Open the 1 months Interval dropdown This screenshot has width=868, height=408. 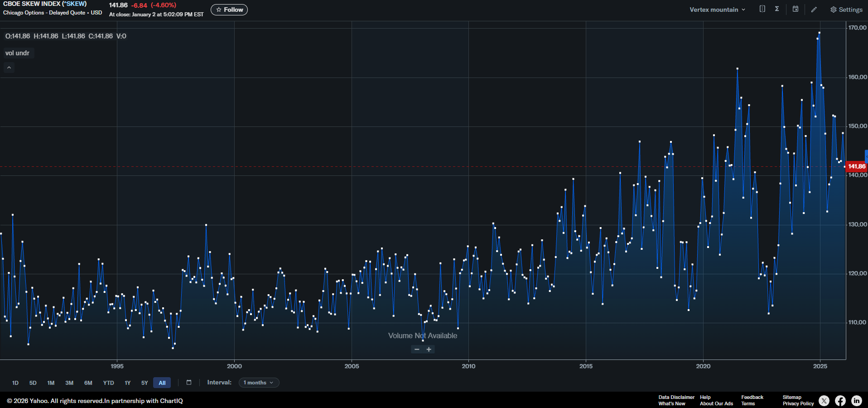coord(258,383)
